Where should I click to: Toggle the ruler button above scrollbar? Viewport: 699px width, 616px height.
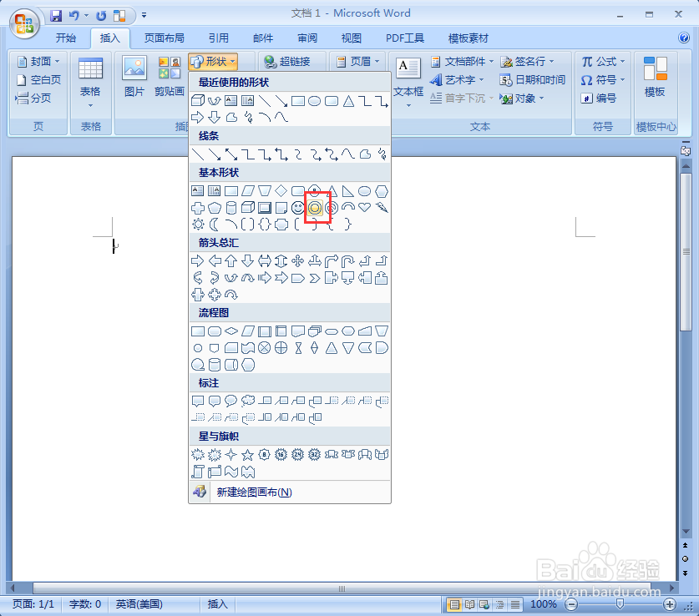point(686,150)
